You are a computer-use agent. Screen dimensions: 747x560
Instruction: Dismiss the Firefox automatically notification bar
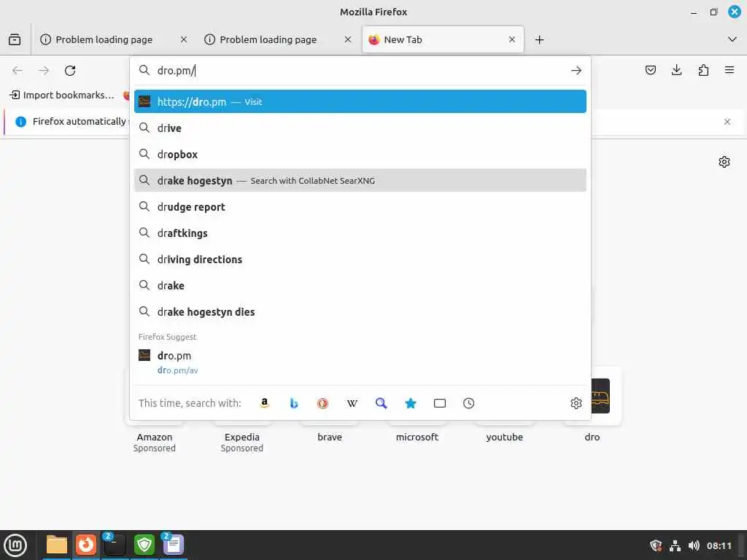727,122
